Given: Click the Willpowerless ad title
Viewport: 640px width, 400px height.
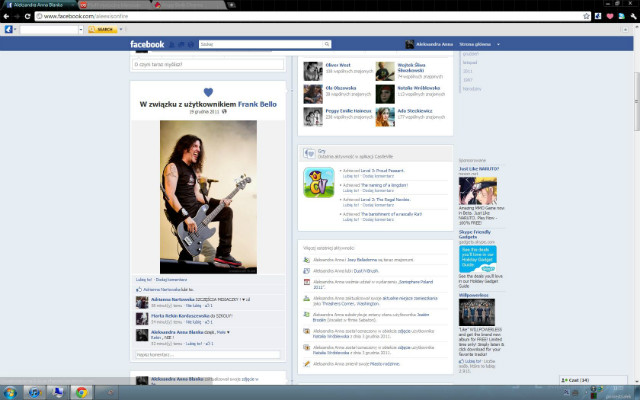Looking at the screenshot, I should tap(473, 295).
